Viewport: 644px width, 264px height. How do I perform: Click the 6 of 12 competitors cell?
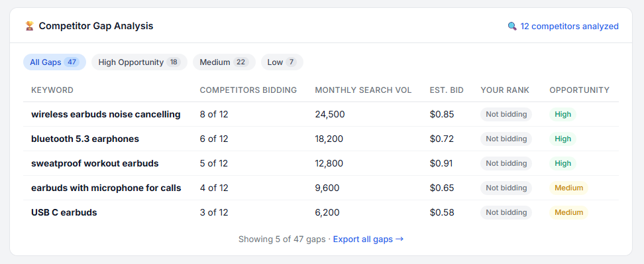click(213, 139)
